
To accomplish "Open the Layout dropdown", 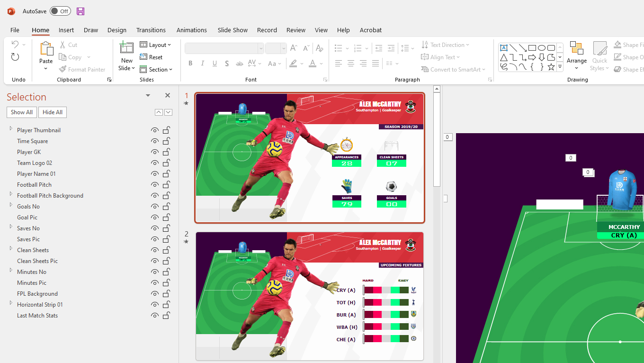I will pyautogui.click(x=157, y=45).
